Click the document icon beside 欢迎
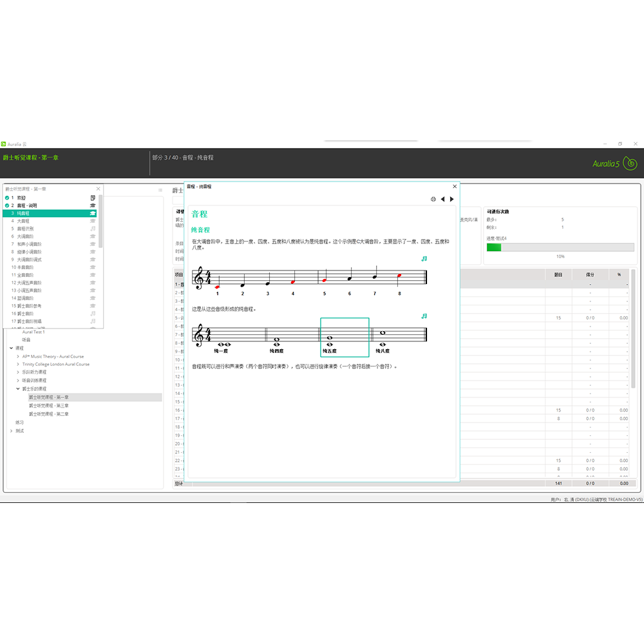The width and height of the screenshot is (644, 644). 93,198
